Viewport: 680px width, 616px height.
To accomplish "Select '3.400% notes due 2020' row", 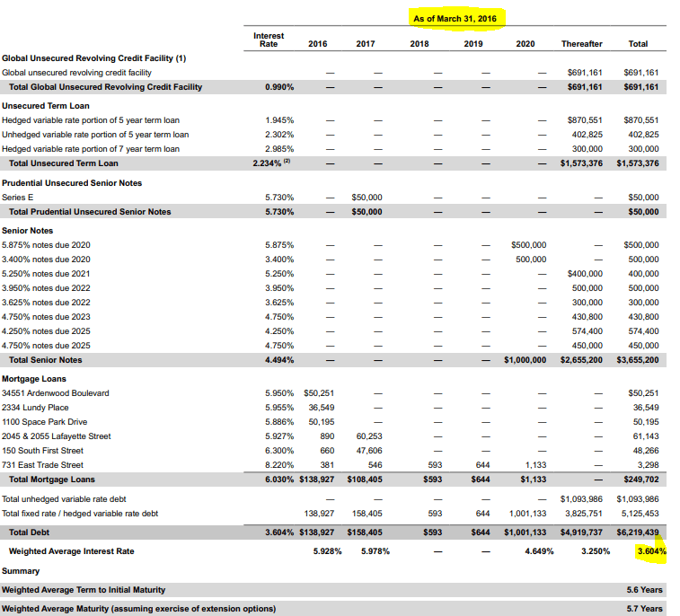I will coord(46,260).
